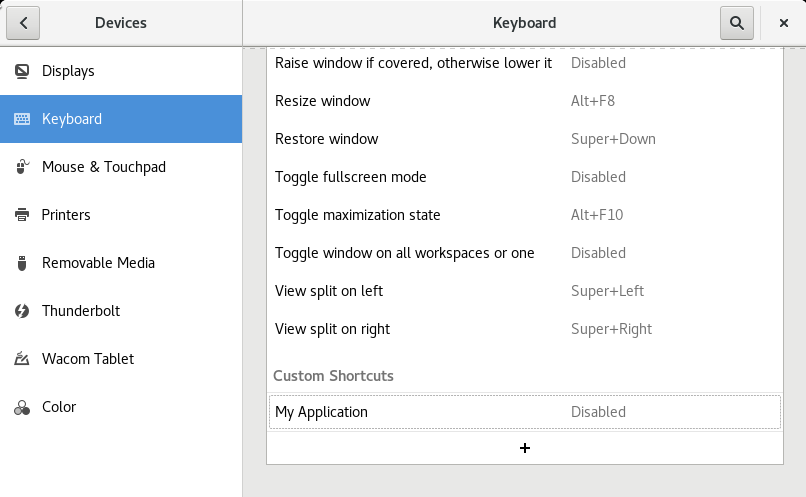
Task: Click the Printers icon in sidebar
Action: 22,215
